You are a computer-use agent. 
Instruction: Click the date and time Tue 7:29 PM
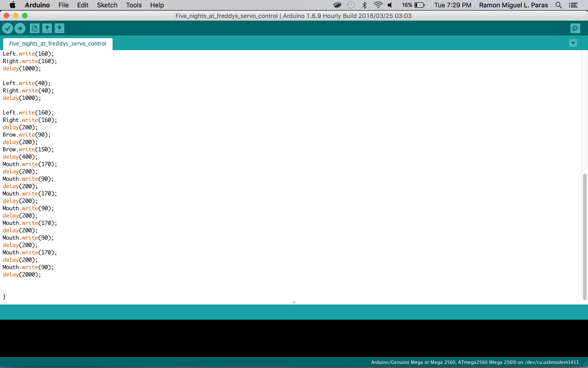(x=453, y=5)
